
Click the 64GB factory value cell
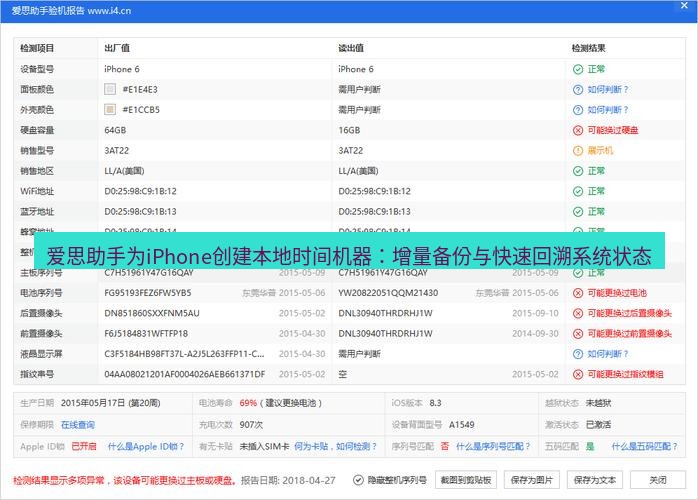(x=115, y=130)
